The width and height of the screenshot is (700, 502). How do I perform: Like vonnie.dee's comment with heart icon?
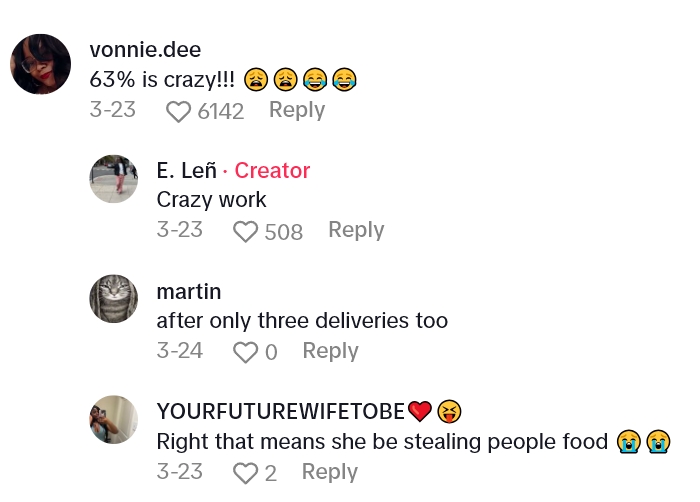tap(178, 111)
